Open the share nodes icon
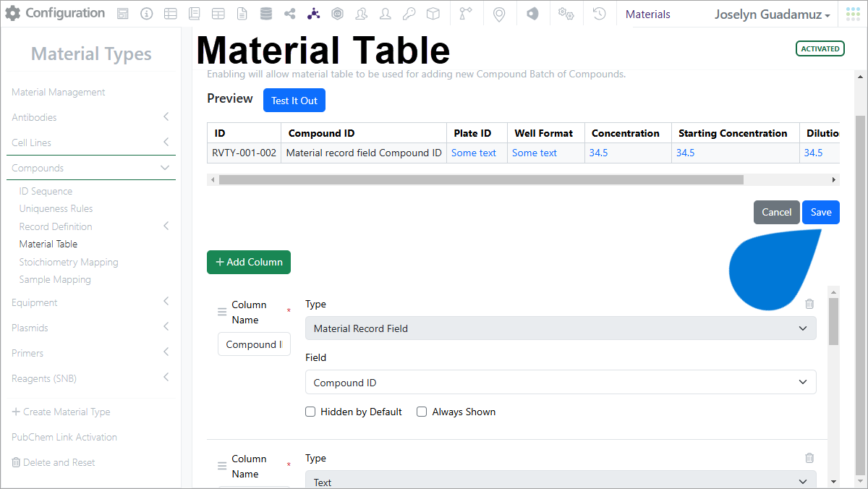Screen dimensions: 868x489 [290, 14]
